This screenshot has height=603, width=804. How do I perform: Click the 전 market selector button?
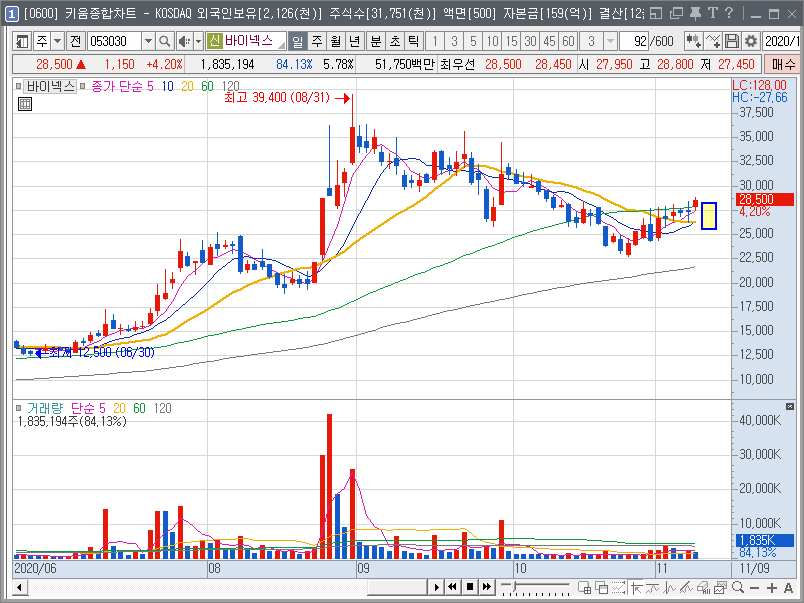tap(76, 41)
